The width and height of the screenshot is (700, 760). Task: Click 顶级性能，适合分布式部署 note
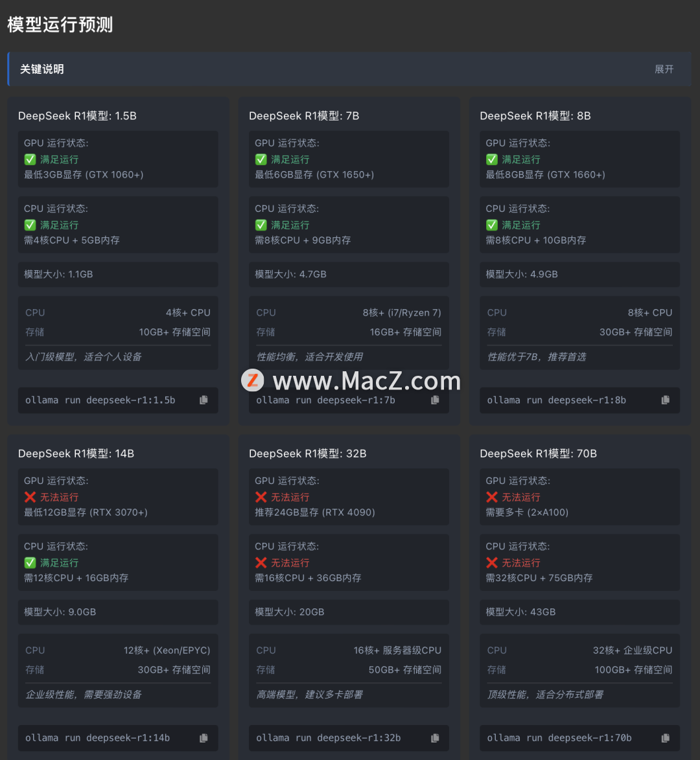(x=545, y=695)
